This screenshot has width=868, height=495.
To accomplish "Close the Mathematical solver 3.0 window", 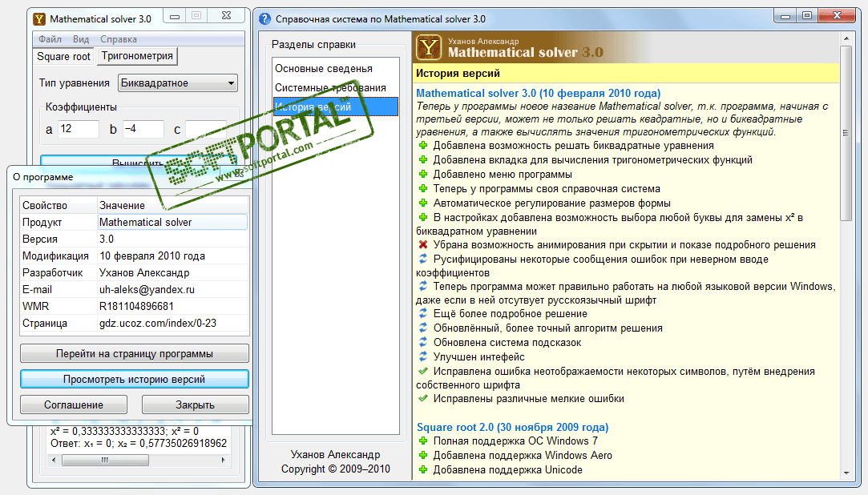I will [x=226, y=17].
